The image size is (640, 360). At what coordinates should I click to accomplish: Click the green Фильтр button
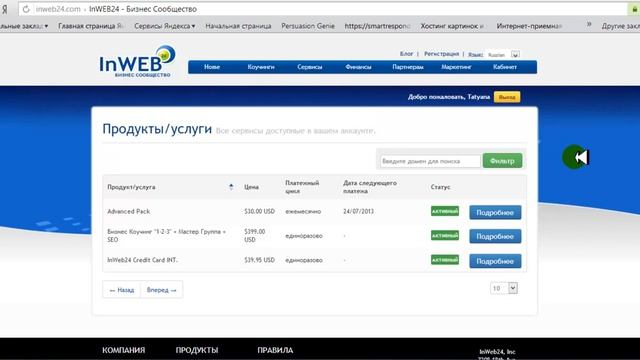click(x=502, y=161)
